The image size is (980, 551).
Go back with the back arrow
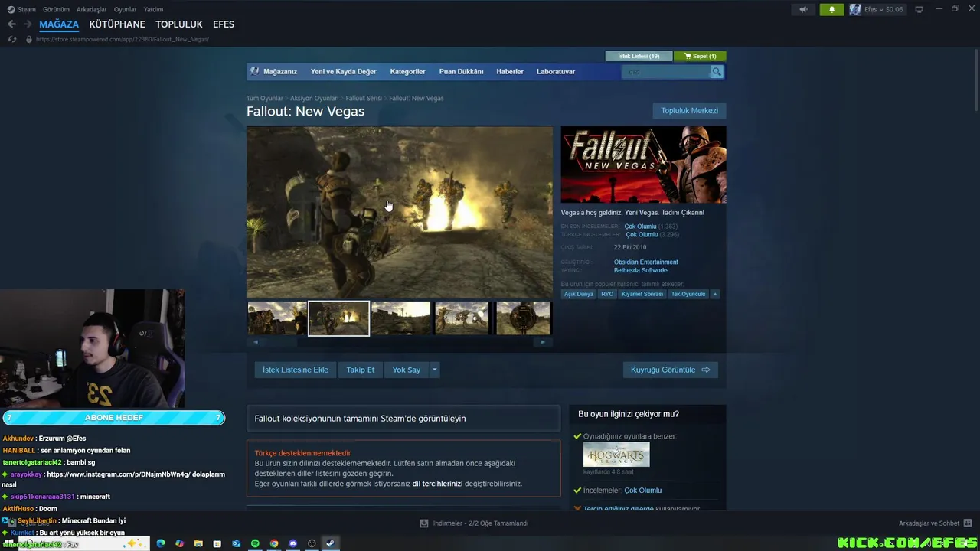pos(11,24)
